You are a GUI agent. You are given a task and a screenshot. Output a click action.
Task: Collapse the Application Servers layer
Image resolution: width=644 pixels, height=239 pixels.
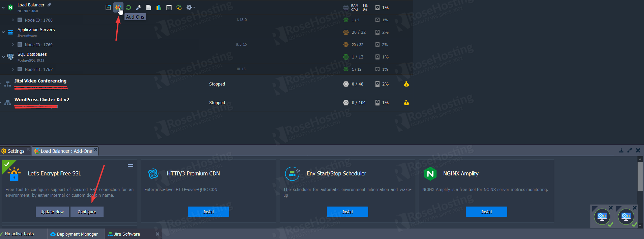pos(3,32)
